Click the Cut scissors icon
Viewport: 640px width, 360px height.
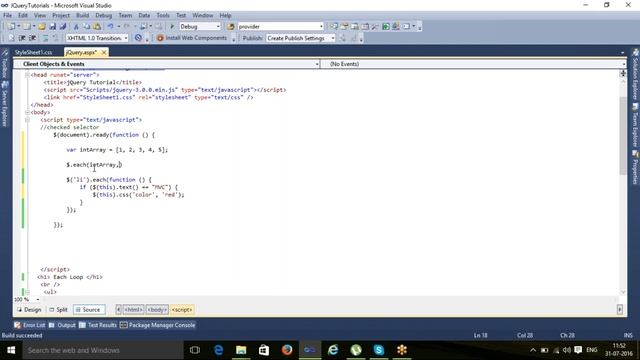[76, 27]
